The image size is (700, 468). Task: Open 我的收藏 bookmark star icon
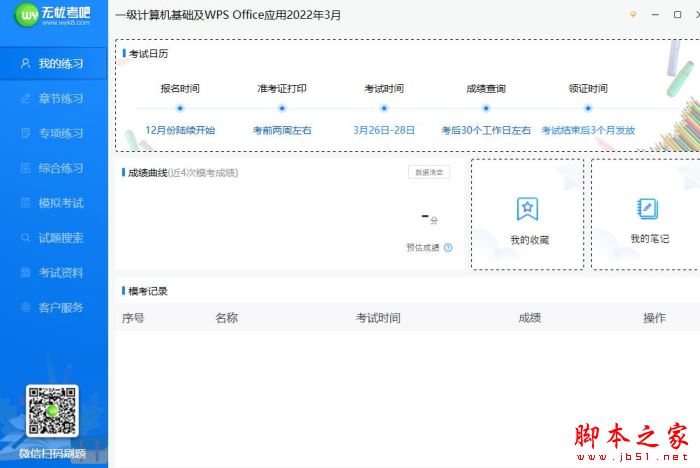tap(527, 209)
